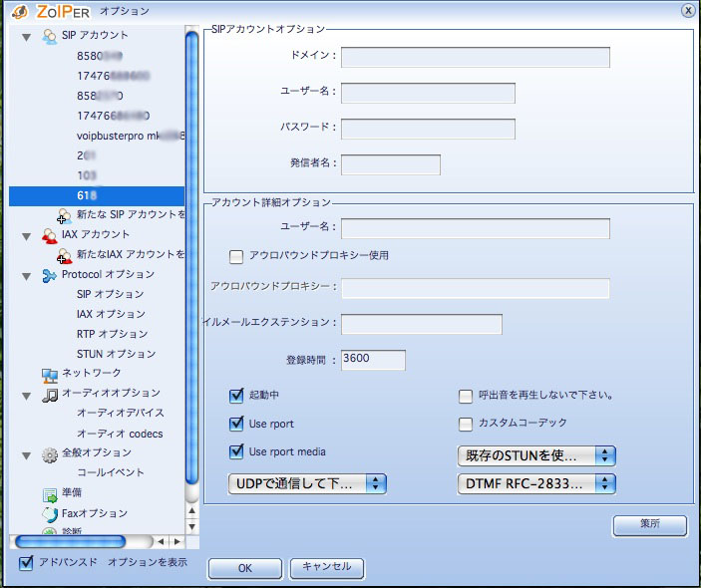Screen dimensions: 701x588
Task: Click the ドメイン input field
Action: tap(476, 57)
